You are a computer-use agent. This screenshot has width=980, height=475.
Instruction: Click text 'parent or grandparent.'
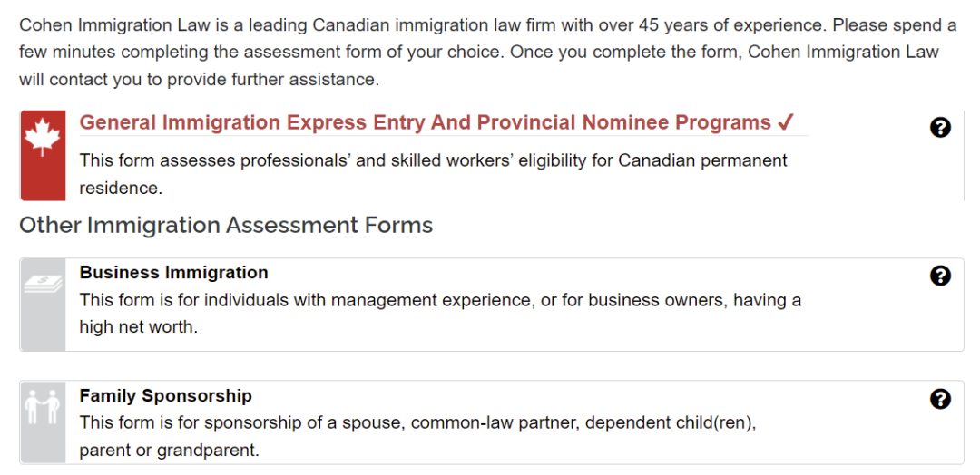click(x=170, y=450)
